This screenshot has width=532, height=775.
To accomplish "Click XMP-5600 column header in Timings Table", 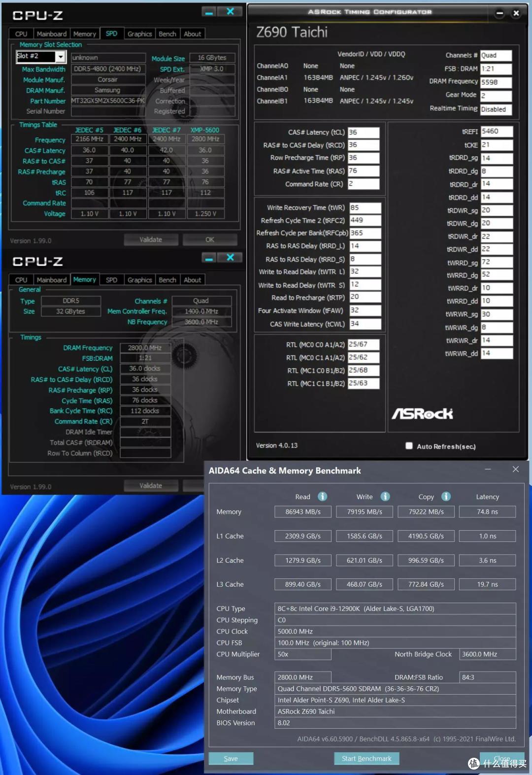I will click(x=205, y=130).
